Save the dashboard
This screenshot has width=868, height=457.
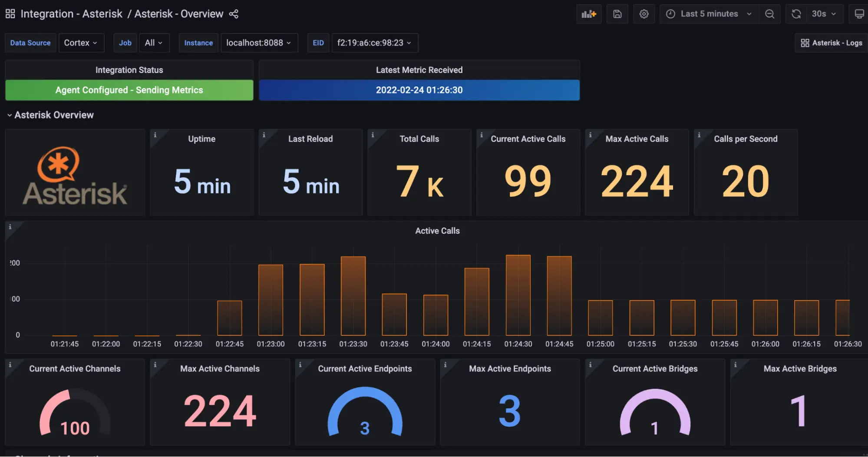pos(617,14)
